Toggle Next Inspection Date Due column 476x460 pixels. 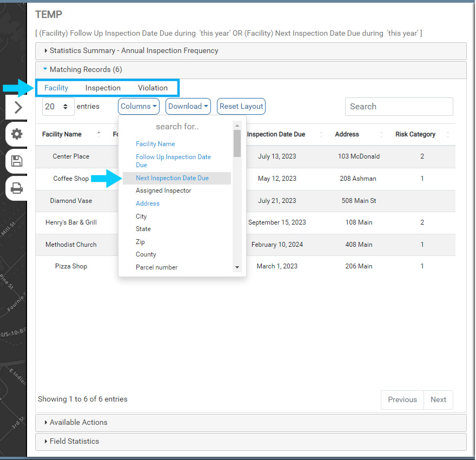click(172, 178)
